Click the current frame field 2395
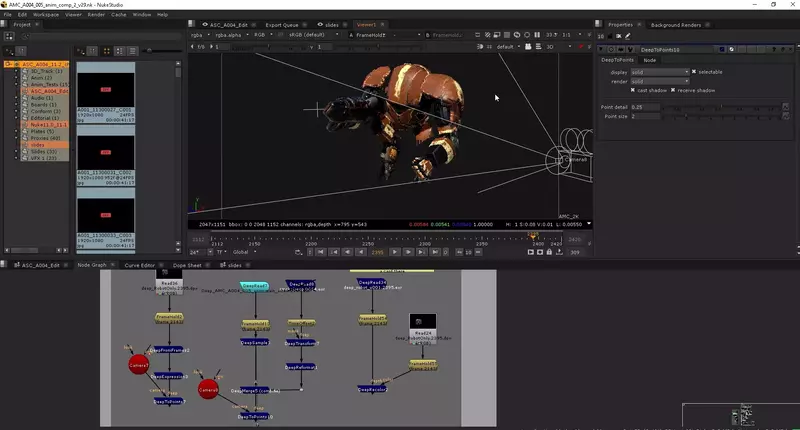The width and height of the screenshot is (800, 430). click(378, 252)
